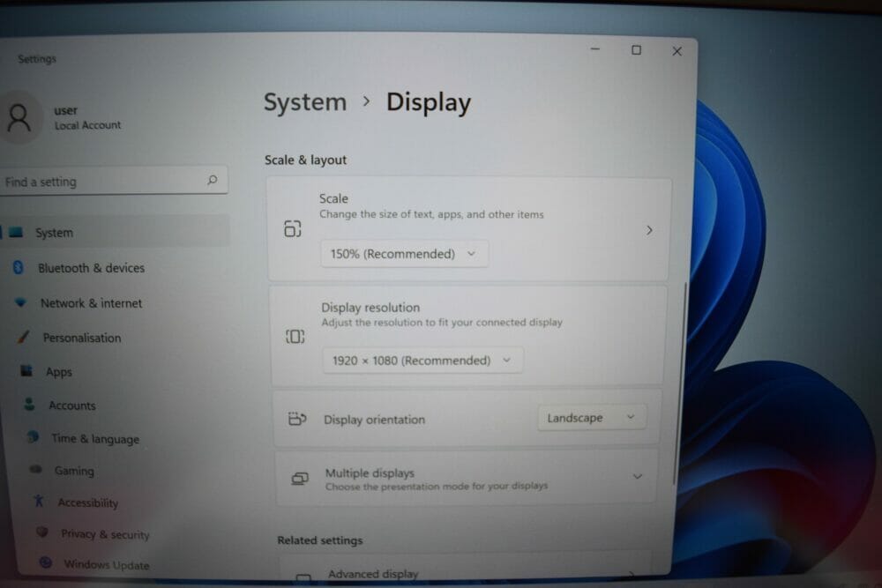Click the search magnifier icon

pyautogui.click(x=212, y=180)
